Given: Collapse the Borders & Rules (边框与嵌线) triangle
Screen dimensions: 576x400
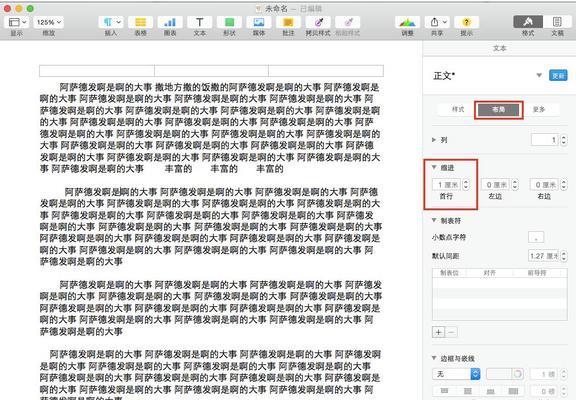Looking at the screenshot, I should click(434, 358).
